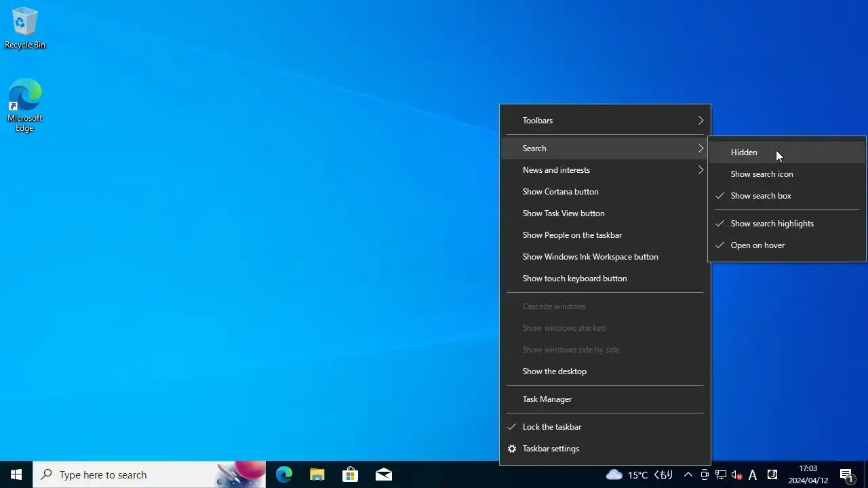
Task: Select the Hidden search option
Action: coord(787,152)
